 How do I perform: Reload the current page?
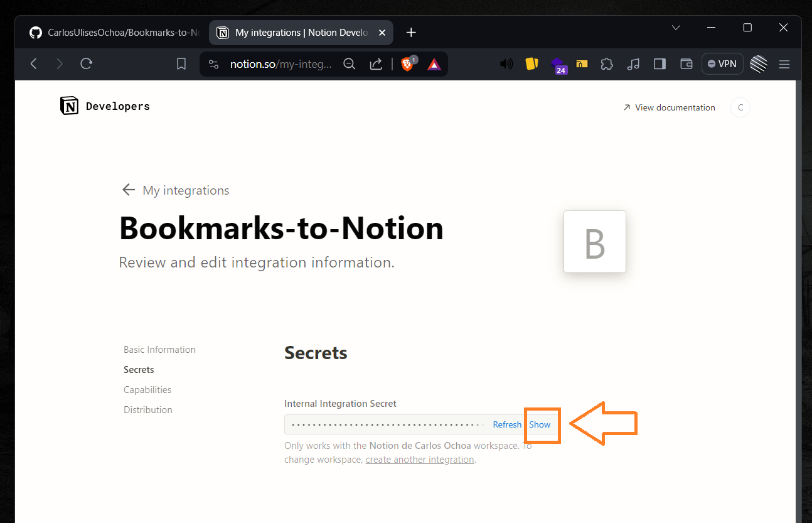[87, 64]
